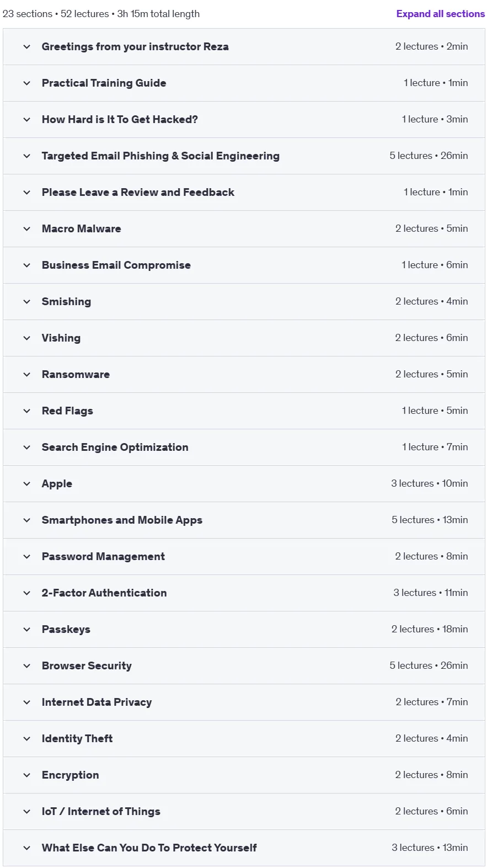This screenshot has width=487, height=868.
Task: Expand the Greetings from your instructor Reza section
Action: click(244, 47)
